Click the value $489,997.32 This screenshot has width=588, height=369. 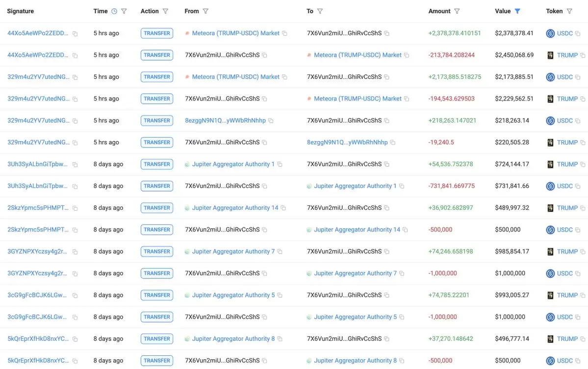512,208
